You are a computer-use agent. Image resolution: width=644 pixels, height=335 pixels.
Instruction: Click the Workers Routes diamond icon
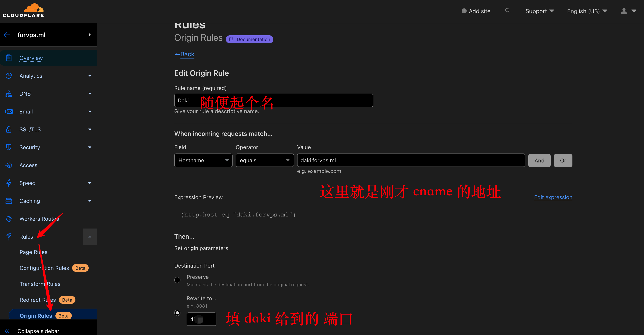coord(9,219)
